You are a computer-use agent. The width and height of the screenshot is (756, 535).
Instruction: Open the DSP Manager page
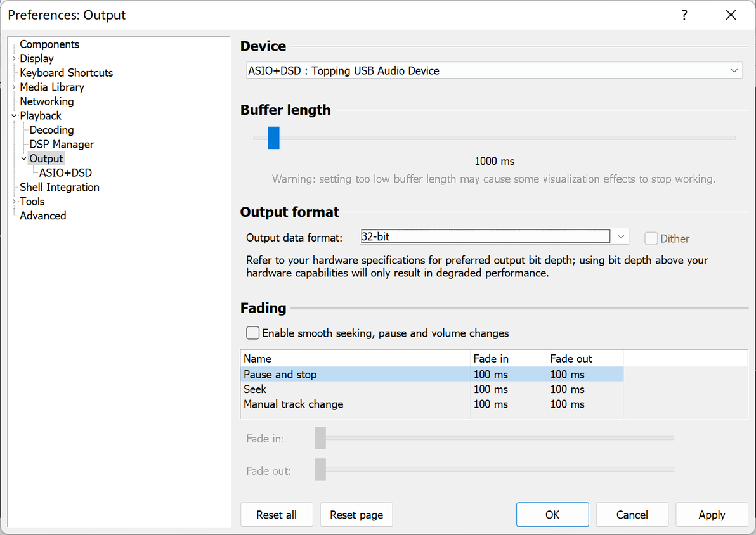pos(62,144)
